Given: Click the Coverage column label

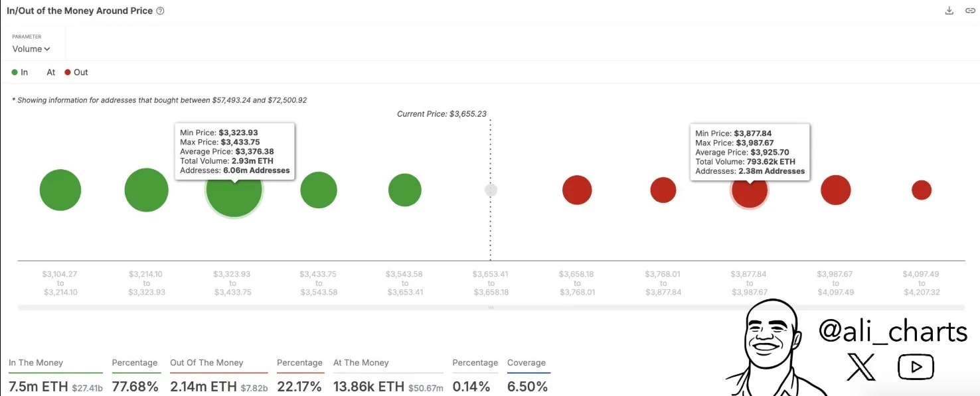Looking at the screenshot, I should [x=527, y=362].
